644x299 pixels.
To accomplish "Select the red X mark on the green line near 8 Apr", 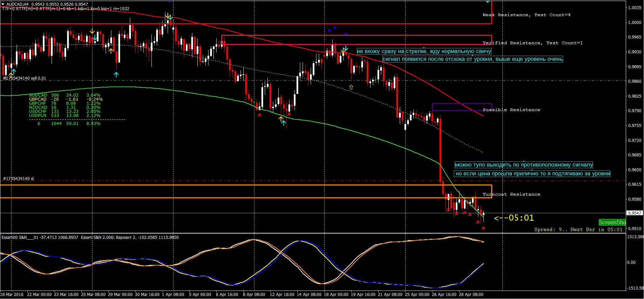I will tap(259, 115).
